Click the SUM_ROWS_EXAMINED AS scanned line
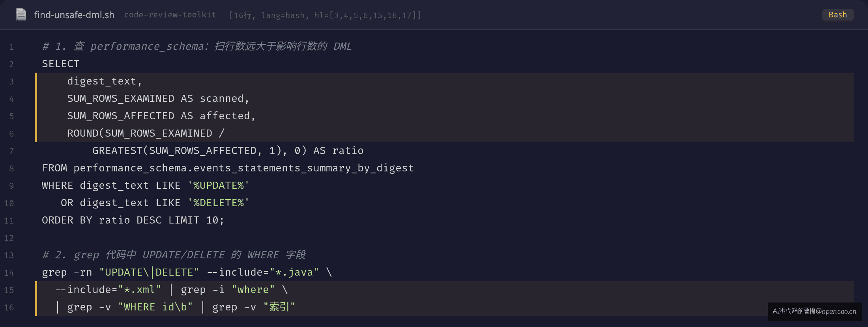868x327 pixels. click(x=158, y=99)
